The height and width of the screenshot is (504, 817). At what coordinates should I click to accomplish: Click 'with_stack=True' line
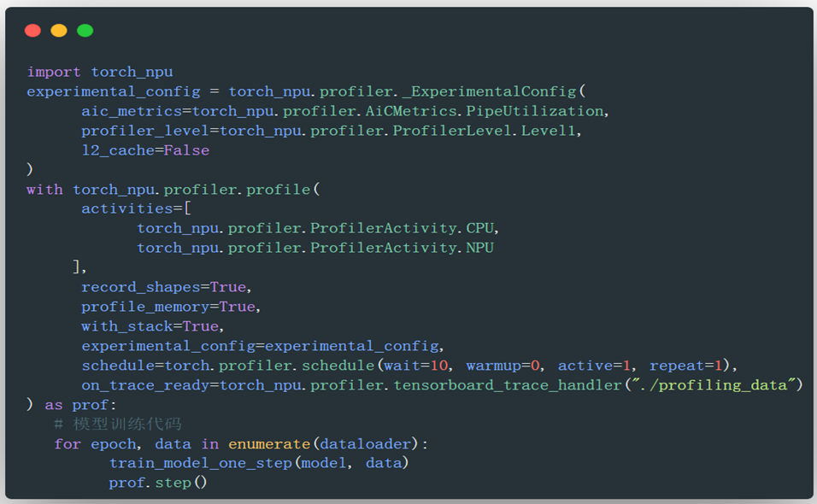coord(150,326)
